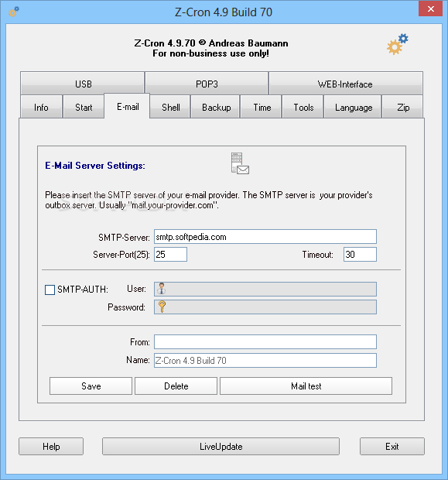Click the empty From address field
The height and width of the screenshot is (480, 448).
coord(265,341)
